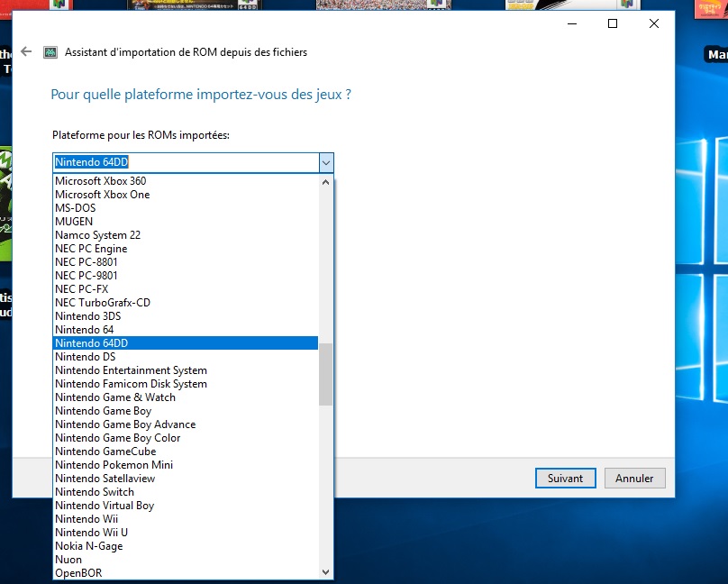
Task: Maximize the import wizard window
Action: click(613, 23)
